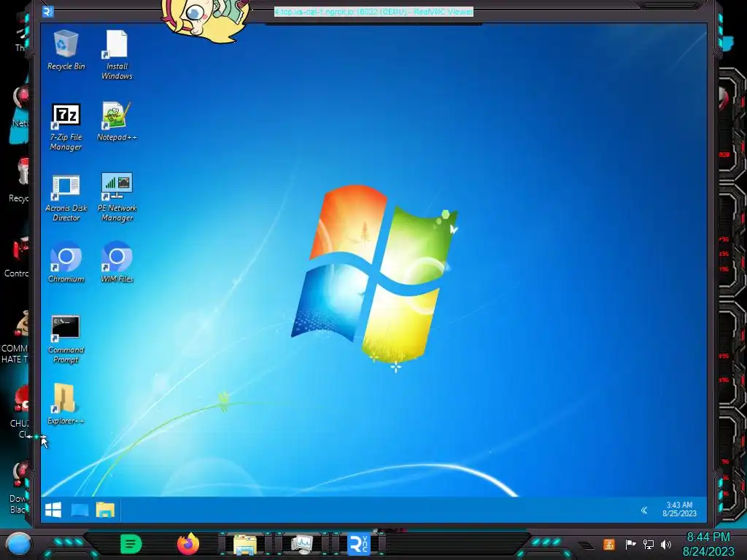The height and width of the screenshot is (560, 747).
Task: Launch the Install Windows shortcut
Action: 117,55
